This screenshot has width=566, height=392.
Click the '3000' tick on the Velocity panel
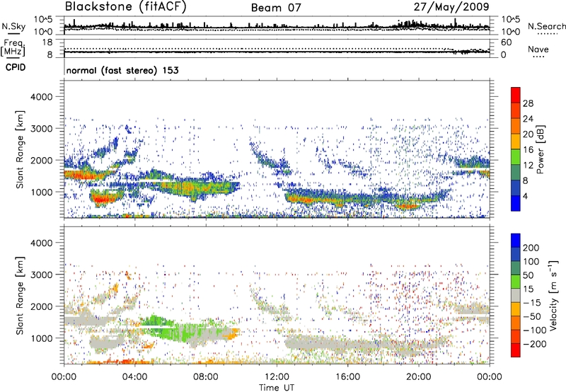[41, 275]
